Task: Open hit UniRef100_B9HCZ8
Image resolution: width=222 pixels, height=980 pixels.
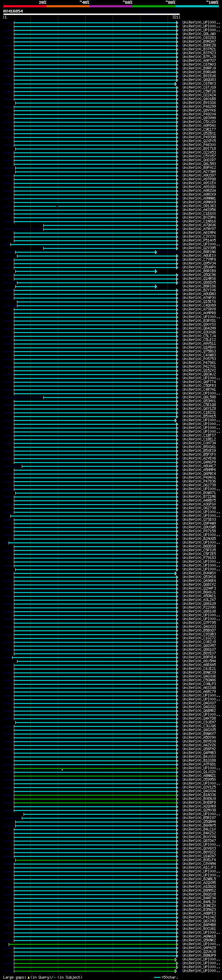Action: coord(199,45)
